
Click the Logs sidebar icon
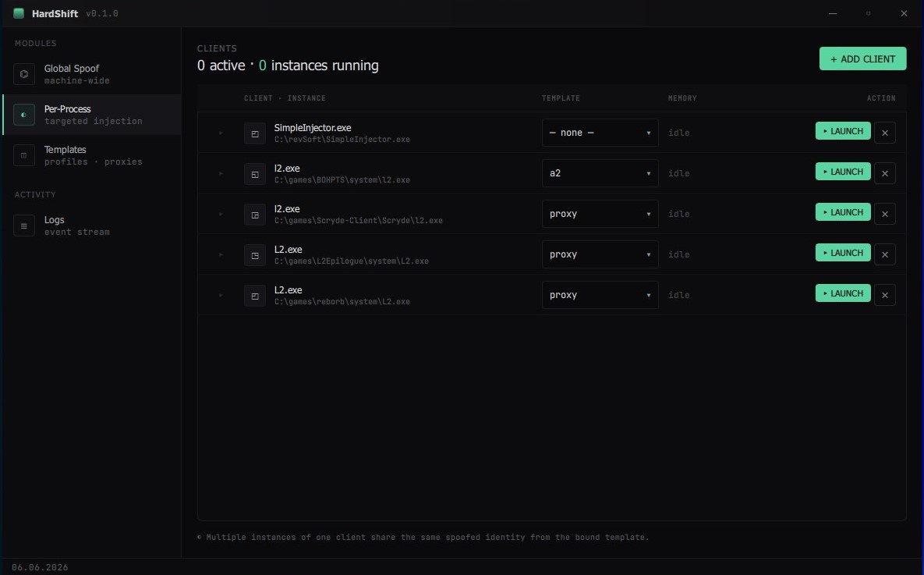24,226
